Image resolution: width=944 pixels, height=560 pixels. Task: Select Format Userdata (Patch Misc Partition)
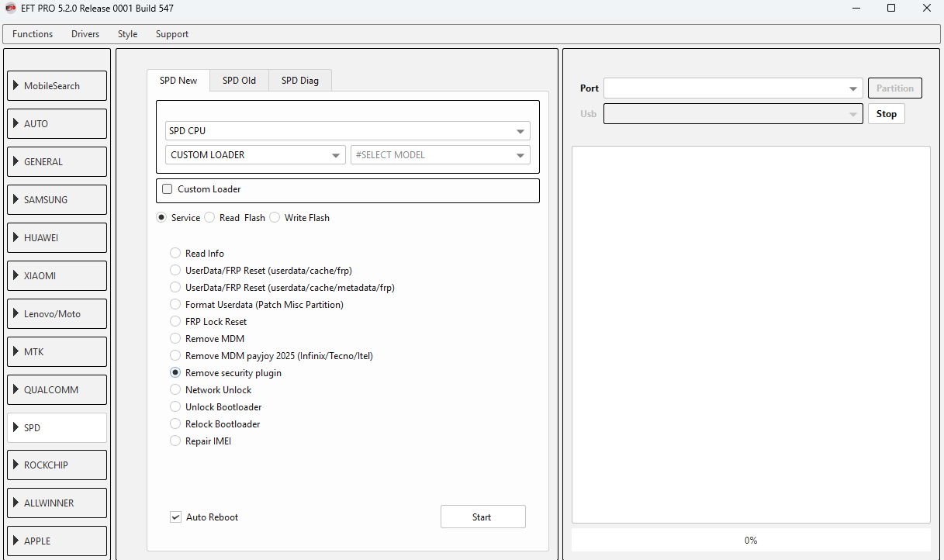pyautogui.click(x=257, y=305)
